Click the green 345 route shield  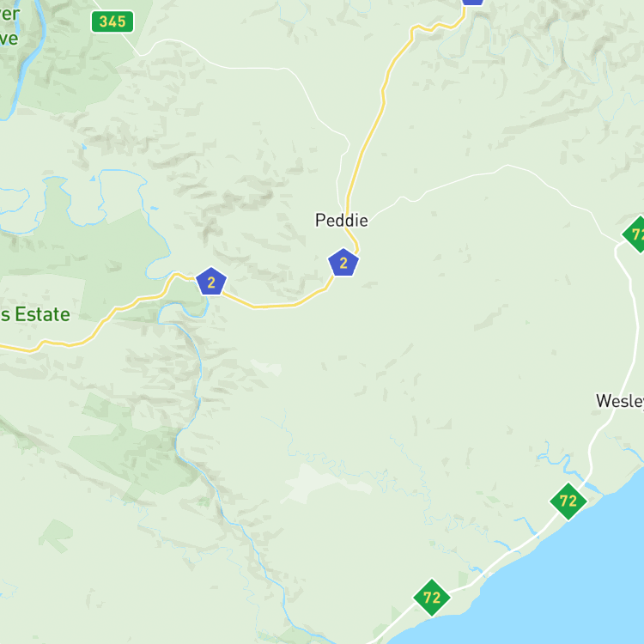pos(112,21)
